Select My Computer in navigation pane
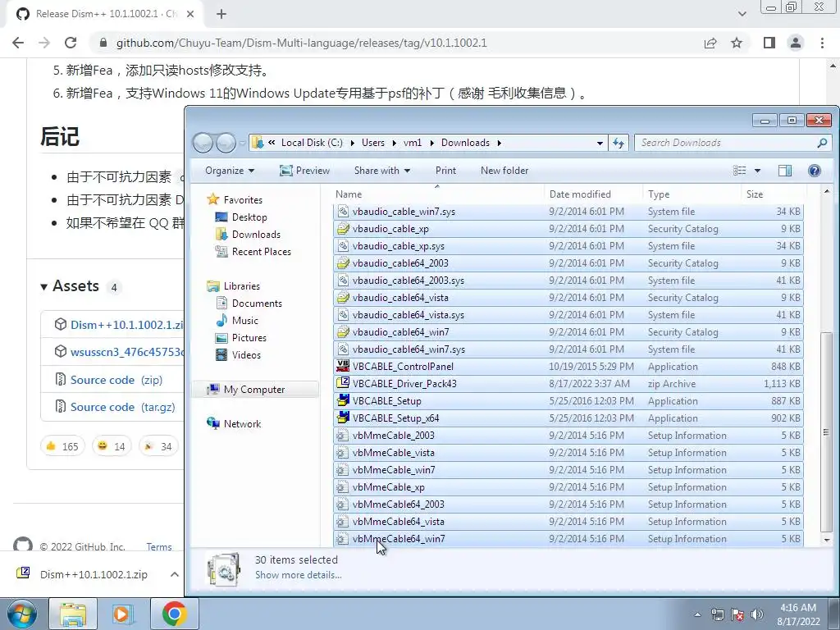The image size is (840, 630). 254,390
